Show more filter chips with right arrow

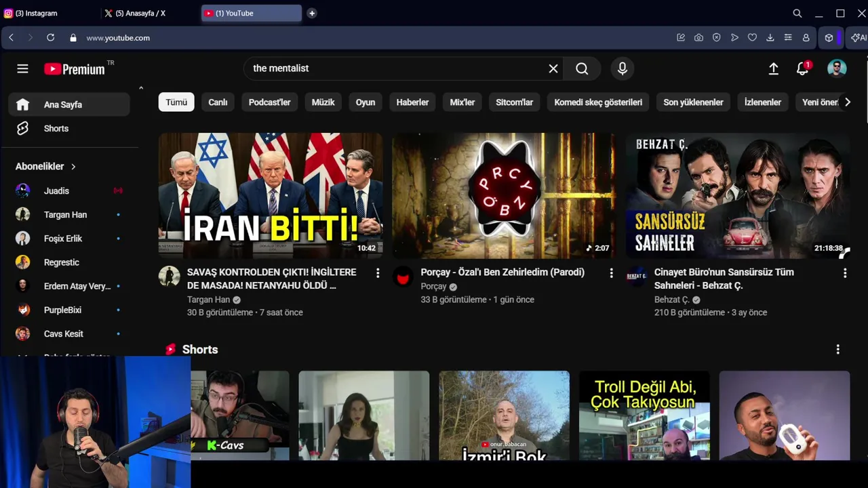(847, 102)
